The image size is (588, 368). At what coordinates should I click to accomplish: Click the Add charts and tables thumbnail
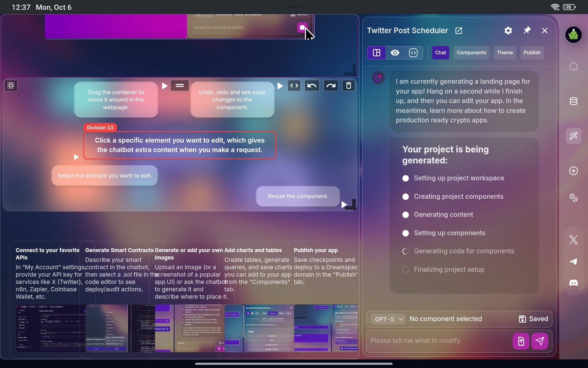(x=259, y=328)
